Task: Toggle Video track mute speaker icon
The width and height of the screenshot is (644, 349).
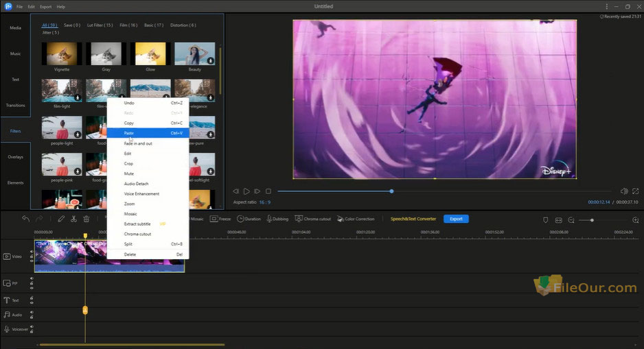Action: click(x=32, y=252)
